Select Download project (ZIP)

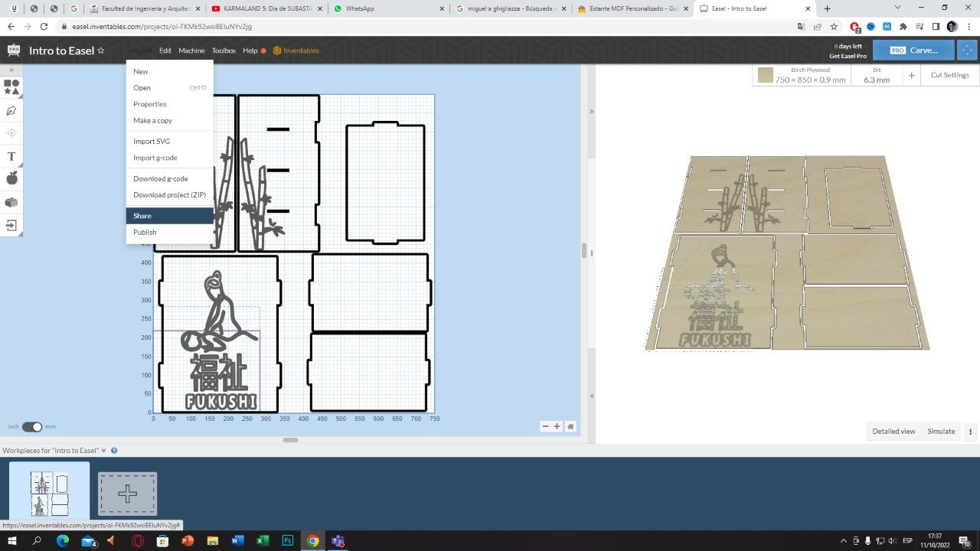[x=170, y=194]
